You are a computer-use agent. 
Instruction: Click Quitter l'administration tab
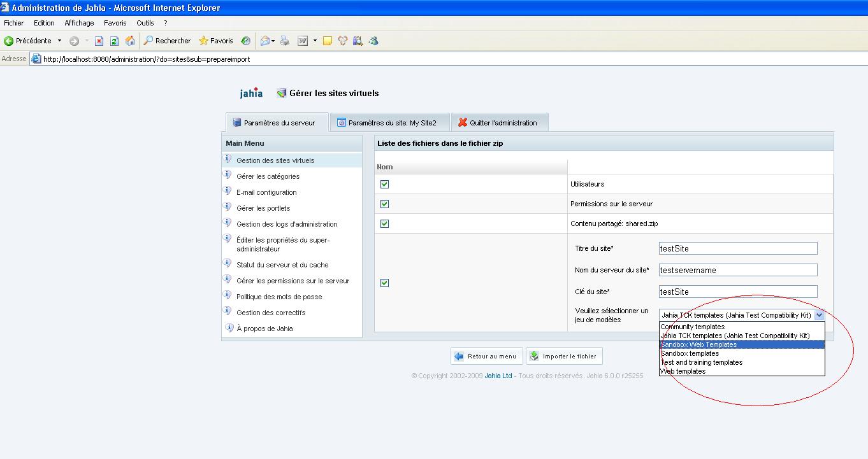(500, 122)
